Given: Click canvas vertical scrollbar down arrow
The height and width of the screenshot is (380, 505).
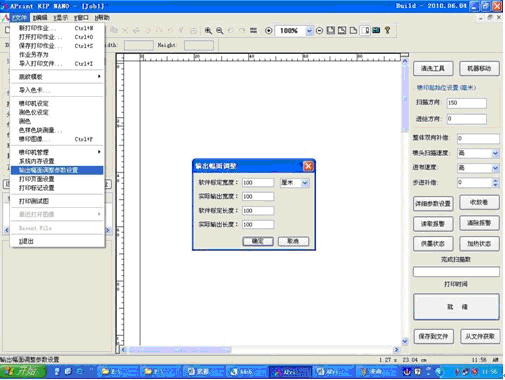Looking at the screenshot, I should point(405,341).
